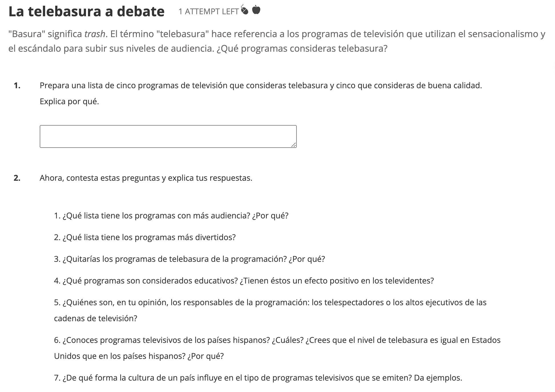
Task: Click the "programas más divertidos" question
Action: (x=145, y=237)
